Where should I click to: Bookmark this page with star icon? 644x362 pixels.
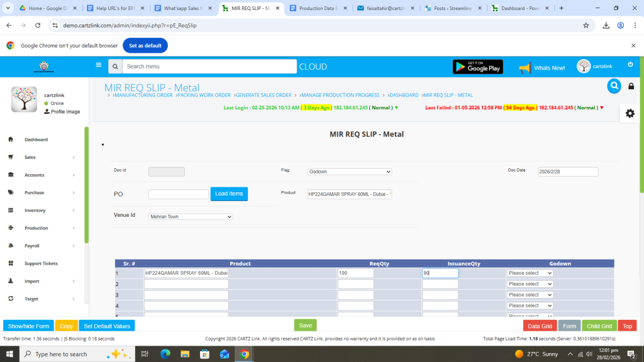click(586, 25)
